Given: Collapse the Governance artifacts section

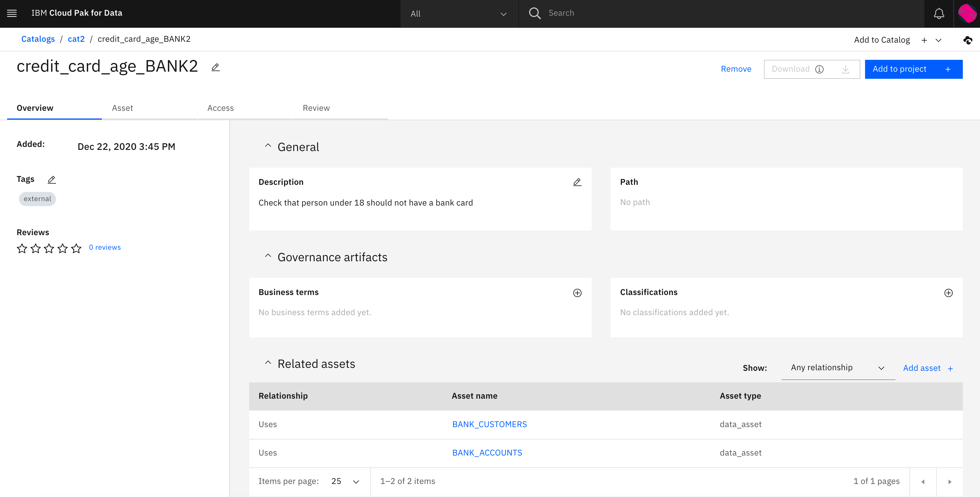Looking at the screenshot, I should (x=268, y=256).
